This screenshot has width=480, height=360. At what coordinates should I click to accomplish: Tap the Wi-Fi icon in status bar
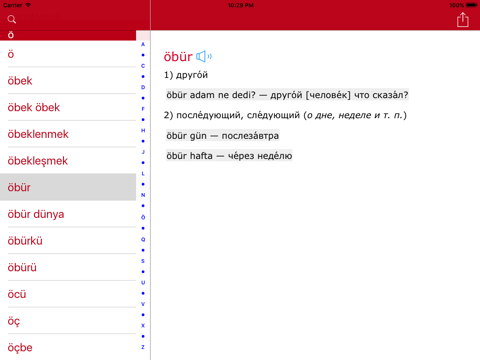click(28, 5)
